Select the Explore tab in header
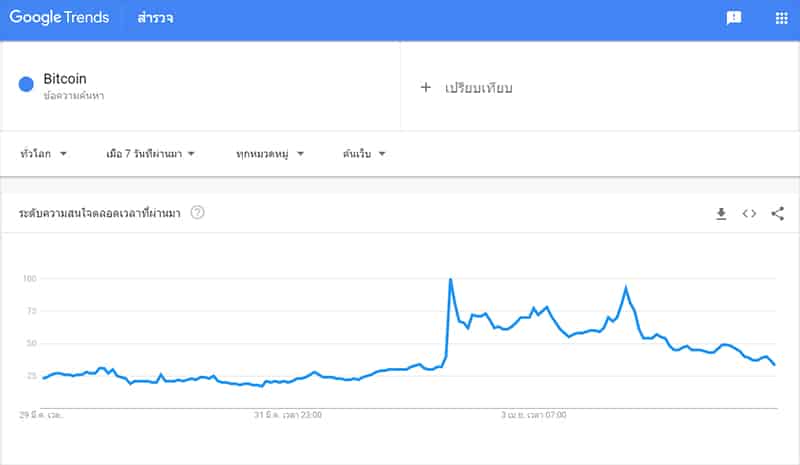 point(155,18)
